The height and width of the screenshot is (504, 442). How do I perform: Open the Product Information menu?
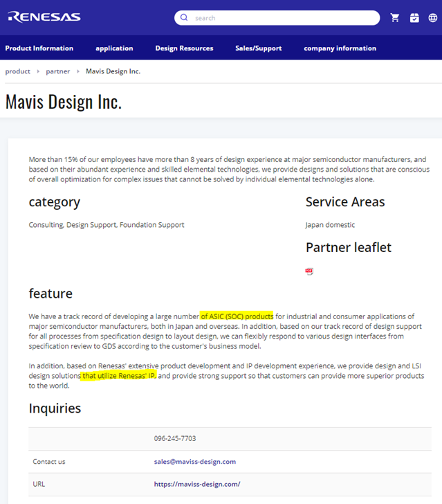point(39,48)
